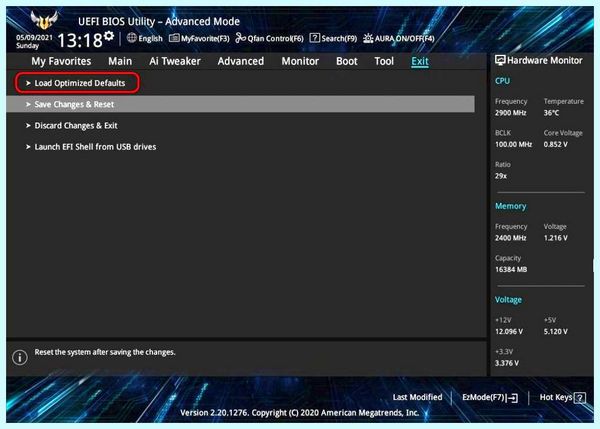Click the AURA ON/OFF light icon
Screen dimensions: 600x429
(368, 38)
